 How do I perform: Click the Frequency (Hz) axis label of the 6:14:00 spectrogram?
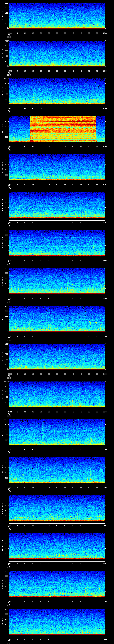[x=3, y=16]
